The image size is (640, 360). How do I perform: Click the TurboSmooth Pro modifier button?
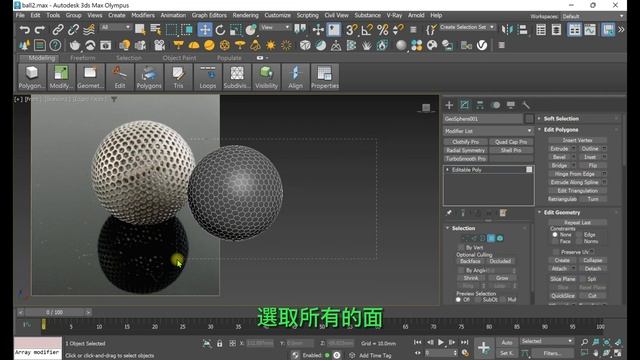coord(466,158)
